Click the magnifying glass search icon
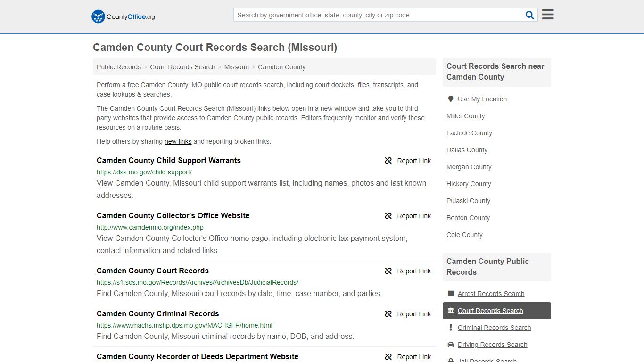The width and height of the screenshot is (644, 362). (530, 15)
